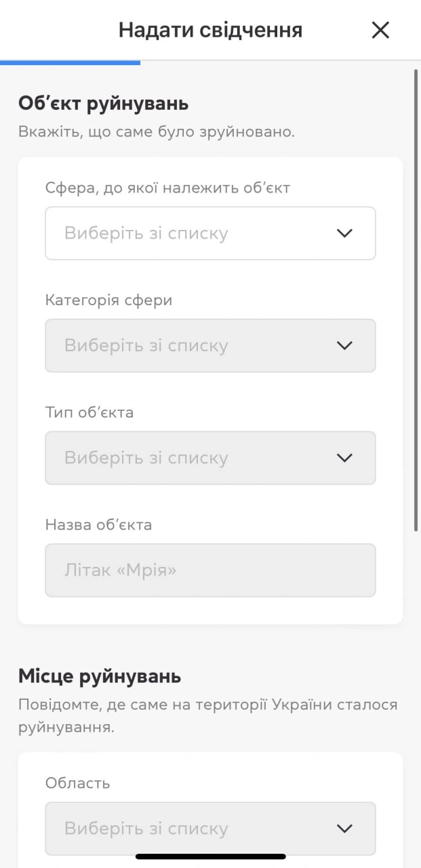
Task: Click the blue form progress bar
Action: click(70, 62)
